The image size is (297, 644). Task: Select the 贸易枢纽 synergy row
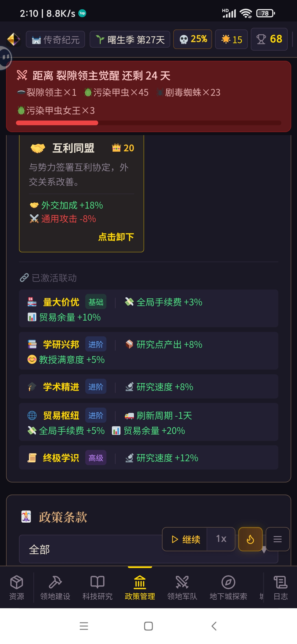pyautogui.click(x=148, y=422)
